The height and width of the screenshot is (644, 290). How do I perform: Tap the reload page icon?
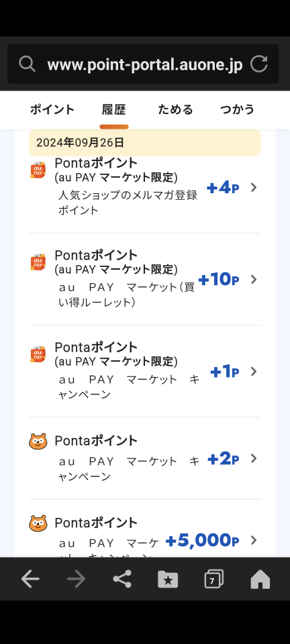click(259, 64)
